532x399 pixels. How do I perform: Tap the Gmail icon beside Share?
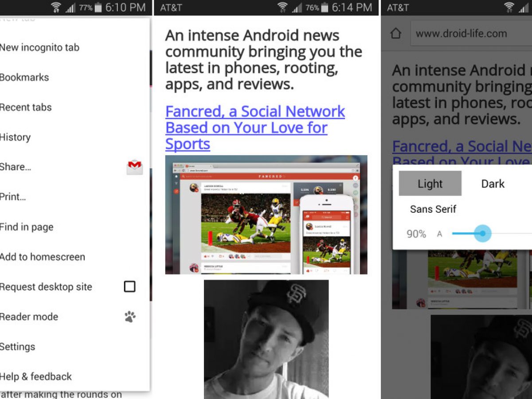135,167
